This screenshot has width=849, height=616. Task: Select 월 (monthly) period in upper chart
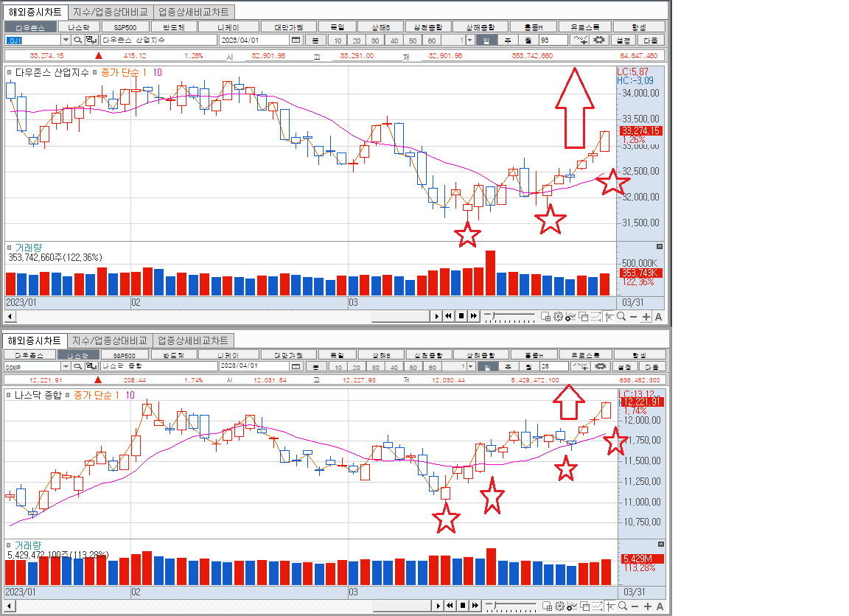click(528, 40)
